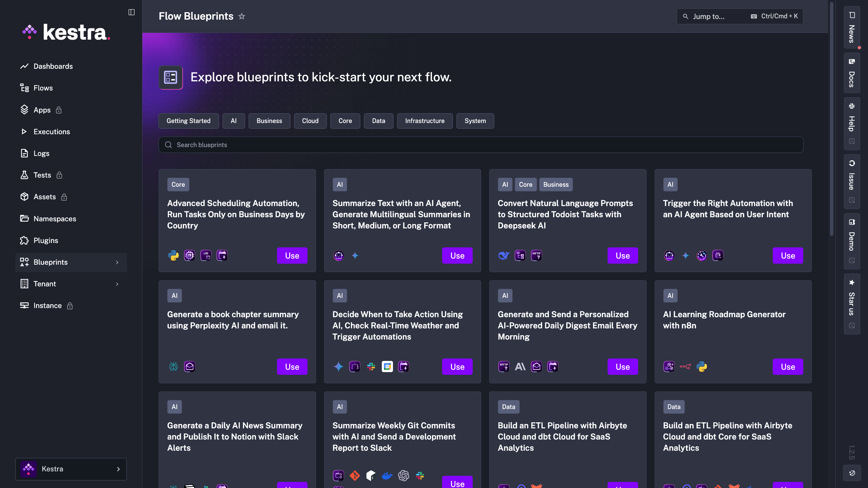Open the Jump to quick search box
This screenshot has width=868, height=488.
coord(739,16)
